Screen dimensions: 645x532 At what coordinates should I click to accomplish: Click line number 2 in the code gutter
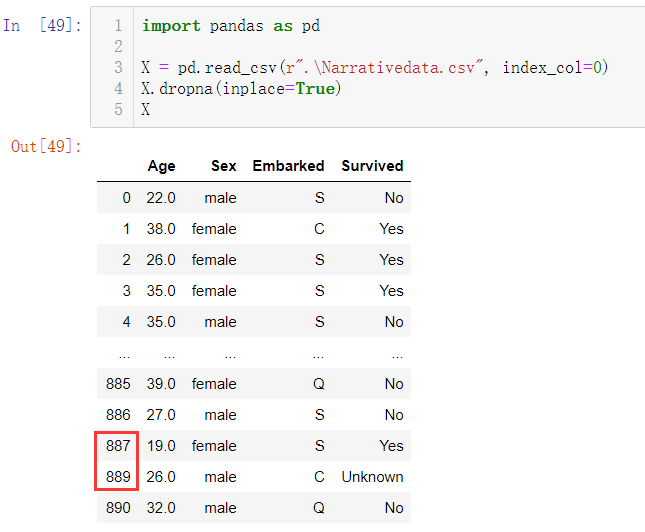pyautogui.click(x=118, y=46)
